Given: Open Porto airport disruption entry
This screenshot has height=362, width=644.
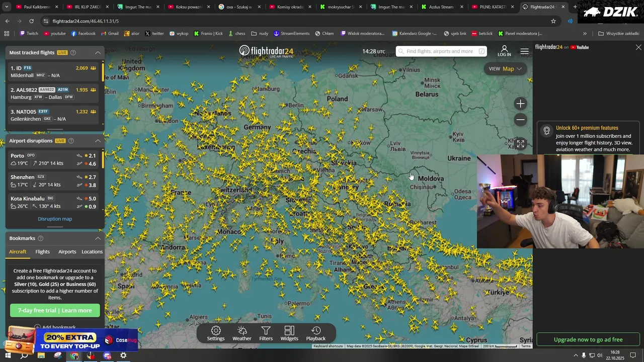Looking at the screenshot, I should click(x=54, y=159).
